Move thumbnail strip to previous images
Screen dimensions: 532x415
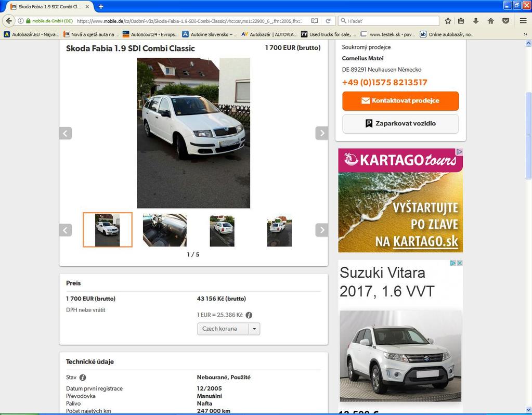(x=66, y=230)
